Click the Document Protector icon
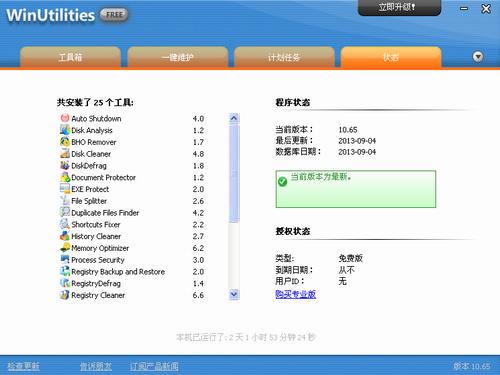 tap(65, 177)
